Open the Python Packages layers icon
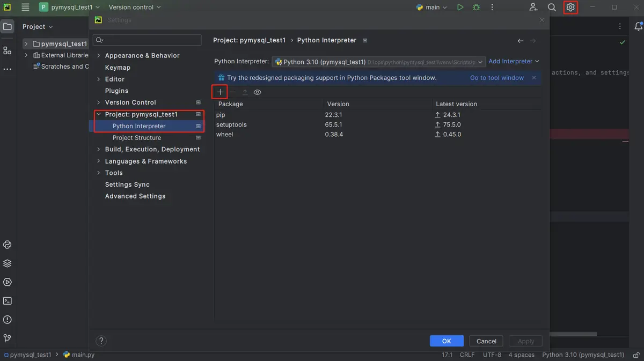Screen dimensions: 644x361 [x=7, y=263]
